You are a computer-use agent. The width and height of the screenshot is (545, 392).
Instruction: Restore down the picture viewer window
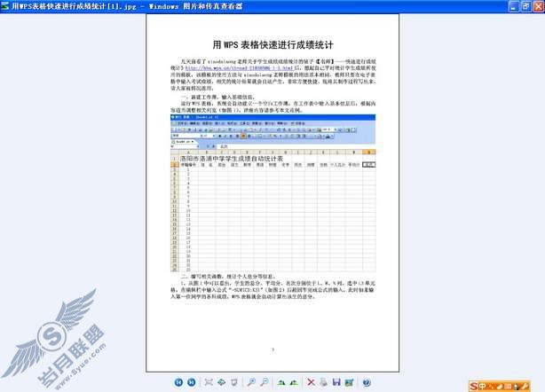(525, 6)
